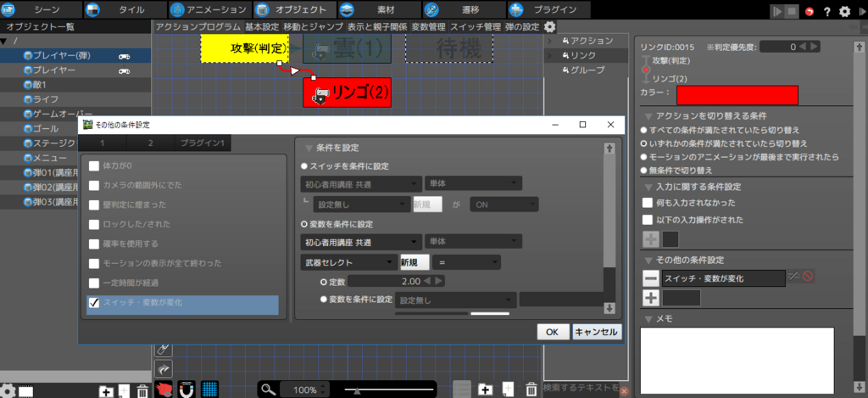868x398 pixels.
Task: Click the メモ text area
Action: pos(737,360)
